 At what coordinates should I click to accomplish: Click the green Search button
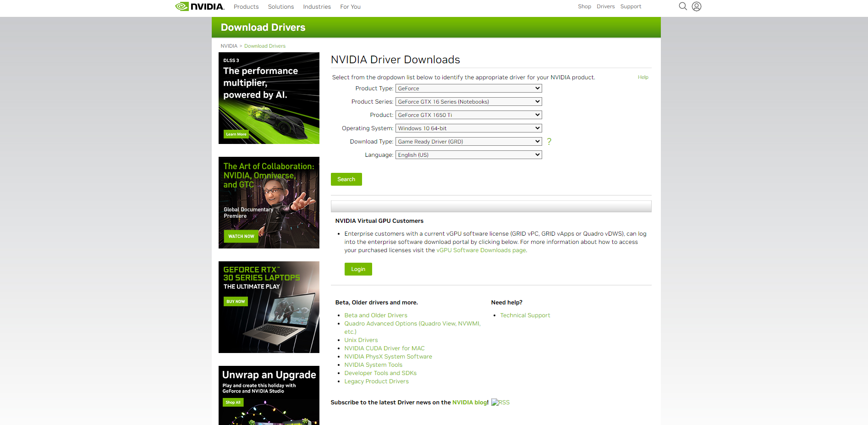(x=346, y=179)
